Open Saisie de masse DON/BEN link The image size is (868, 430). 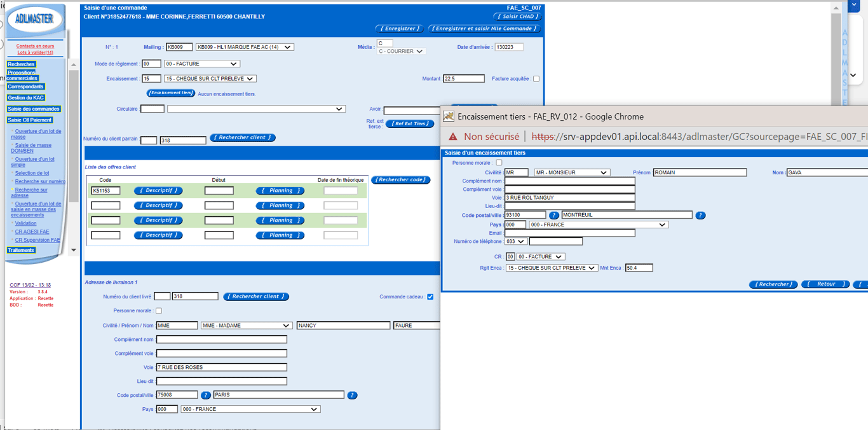pyautogui.click(x=31, y=148)
